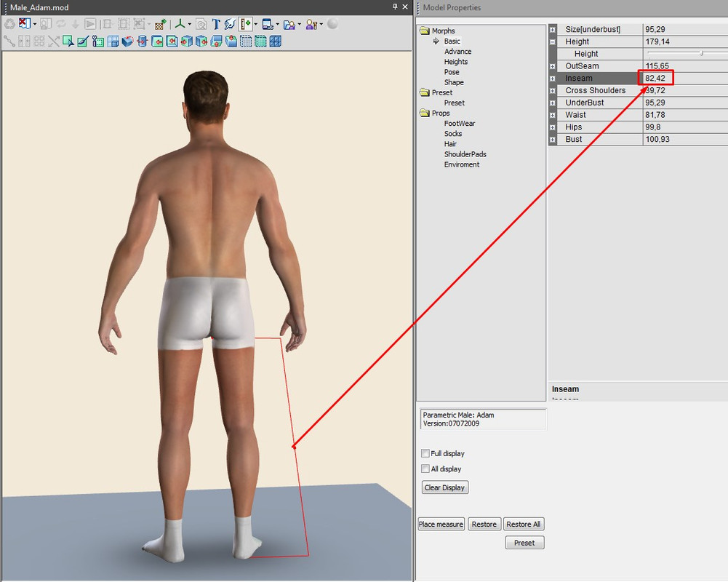Click the cube bottom-face view icon
This screenshot has height=582, width=728.
click(216, 41)
